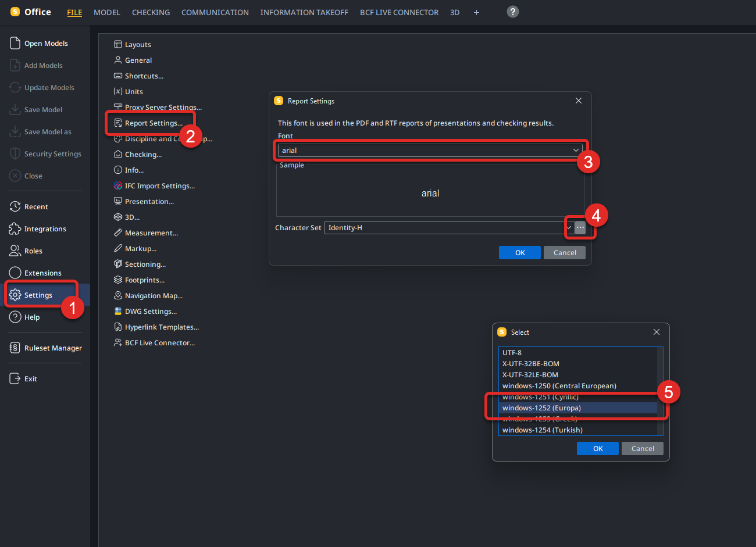Click the Navigation Map icon

[x=118, y=295]
